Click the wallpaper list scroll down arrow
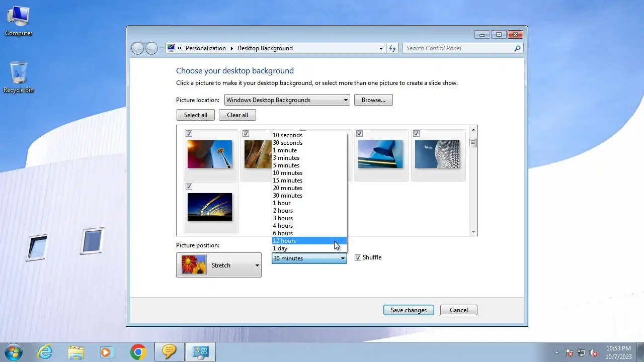This screenshot has width=644, height=362. (x=473, y=232)
